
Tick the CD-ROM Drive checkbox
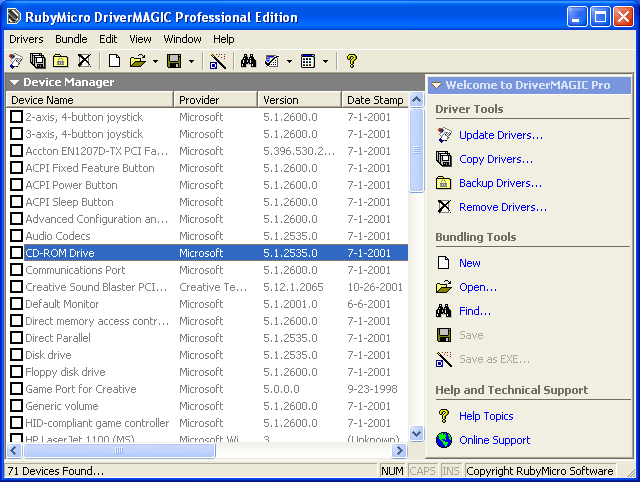pyautogui.click(x=16, y=253)
